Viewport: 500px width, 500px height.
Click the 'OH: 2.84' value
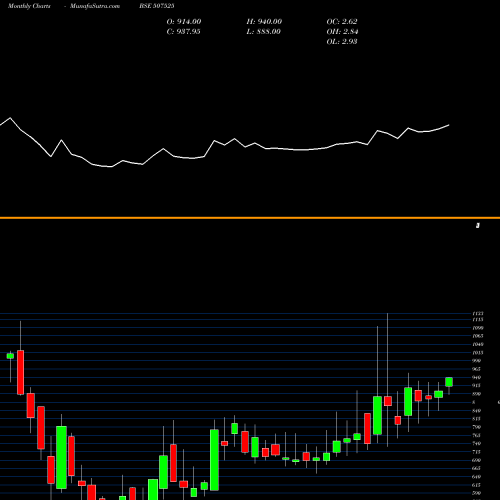coord(342,32)
